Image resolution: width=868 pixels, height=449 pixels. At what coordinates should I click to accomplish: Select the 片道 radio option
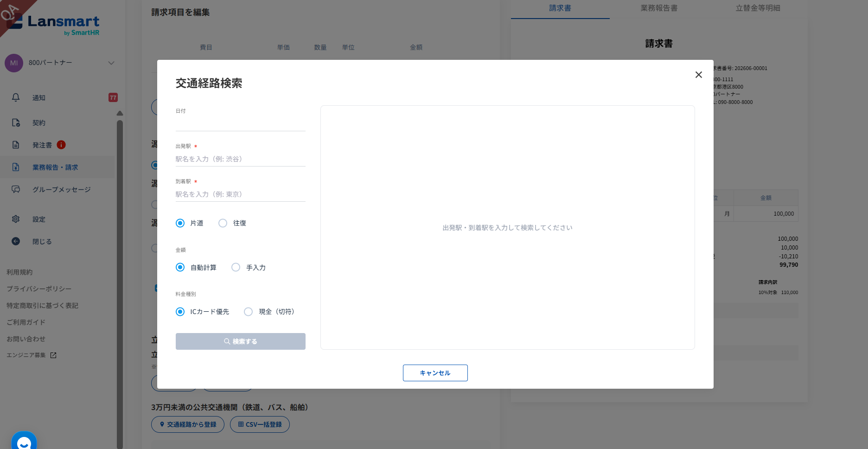180,223
